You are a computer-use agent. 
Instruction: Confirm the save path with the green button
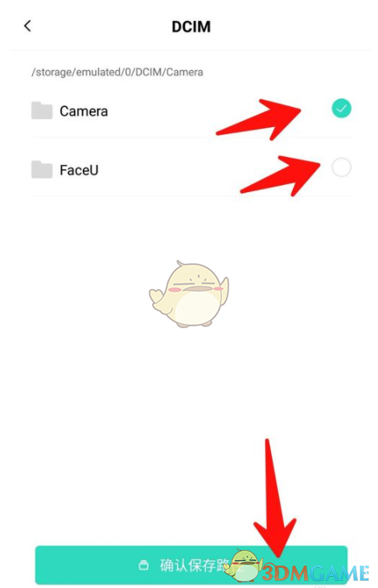coord(191,565)
